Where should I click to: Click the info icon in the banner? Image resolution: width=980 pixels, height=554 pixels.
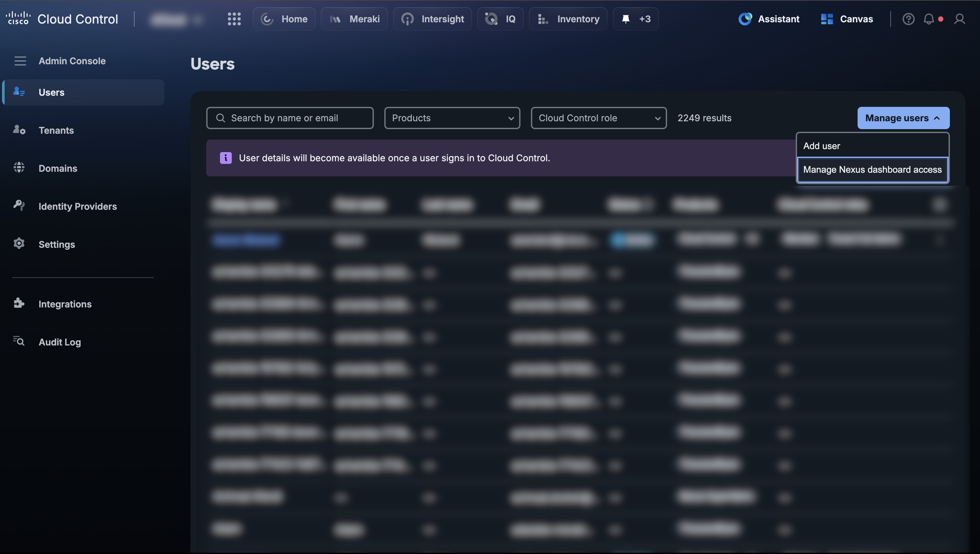(226, 158)
